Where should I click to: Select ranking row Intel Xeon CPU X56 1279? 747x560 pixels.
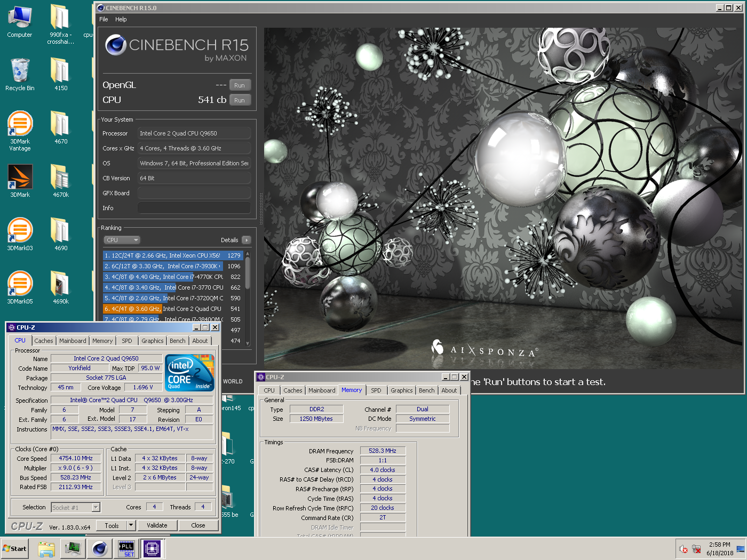click(173, 255)
